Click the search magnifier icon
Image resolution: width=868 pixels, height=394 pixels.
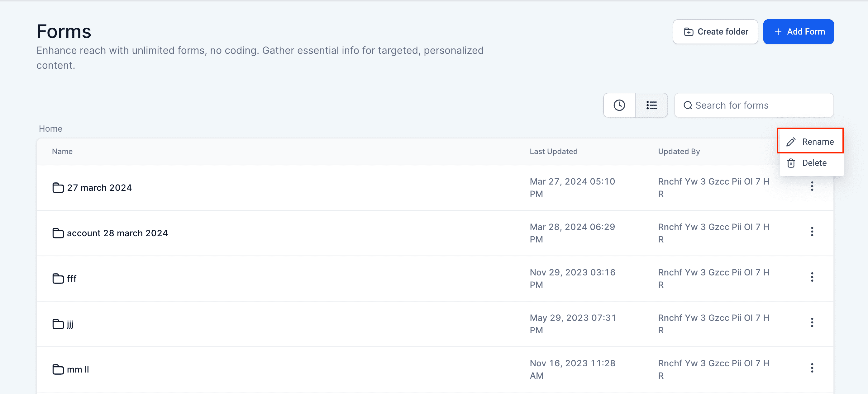[688, 105]
